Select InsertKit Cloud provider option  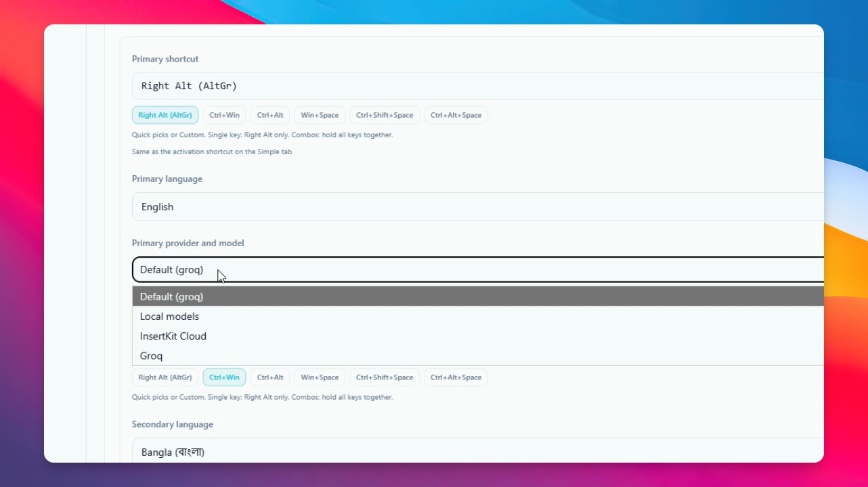(478, 335)
